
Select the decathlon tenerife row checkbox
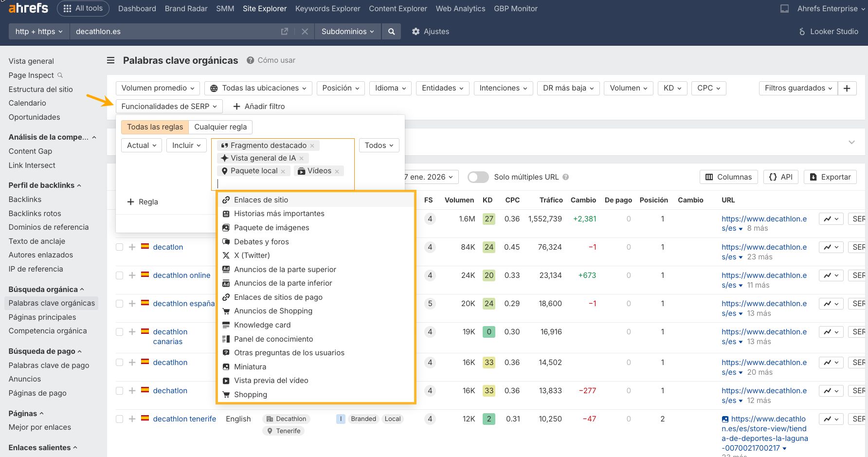tap(119, 419)
